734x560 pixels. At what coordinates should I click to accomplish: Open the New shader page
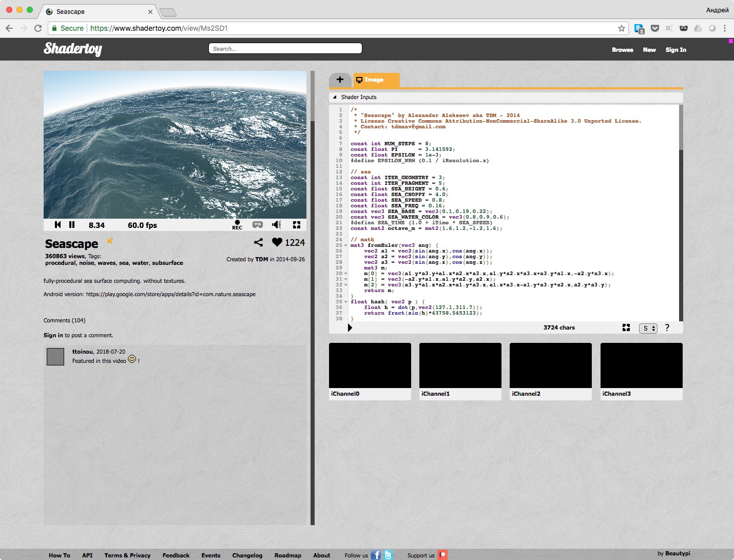[x=649, y=50]
